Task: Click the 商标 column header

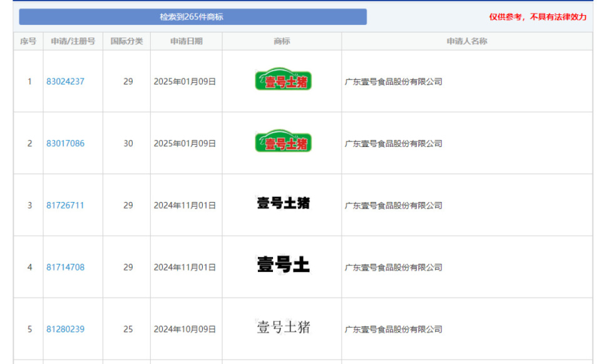Action: tap(282, 41)
